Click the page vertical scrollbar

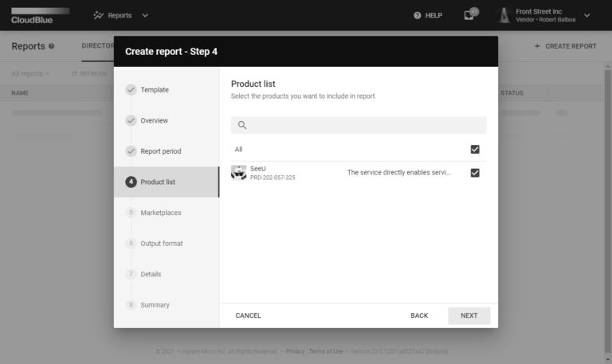(x=607, y=213)
